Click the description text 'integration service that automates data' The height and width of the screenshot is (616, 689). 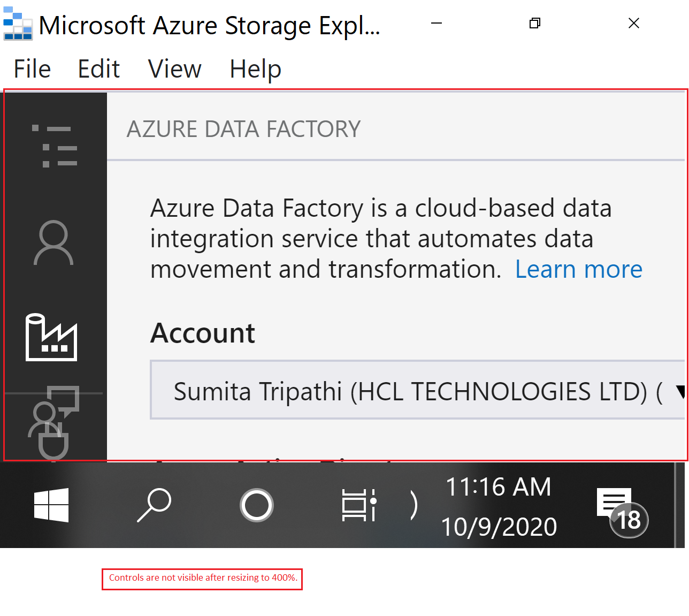[x=372, y=239]
